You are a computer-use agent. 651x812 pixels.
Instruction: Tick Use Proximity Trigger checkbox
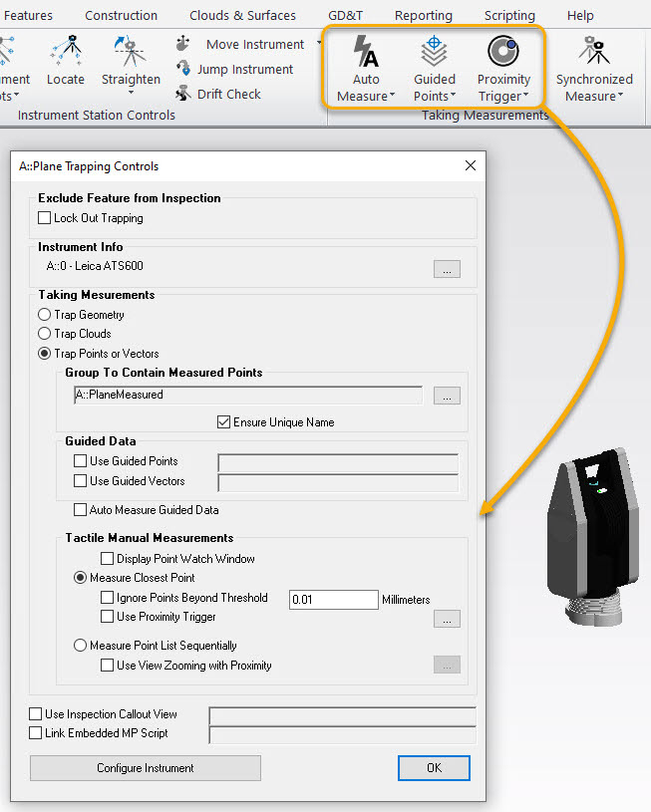[108, 617]
